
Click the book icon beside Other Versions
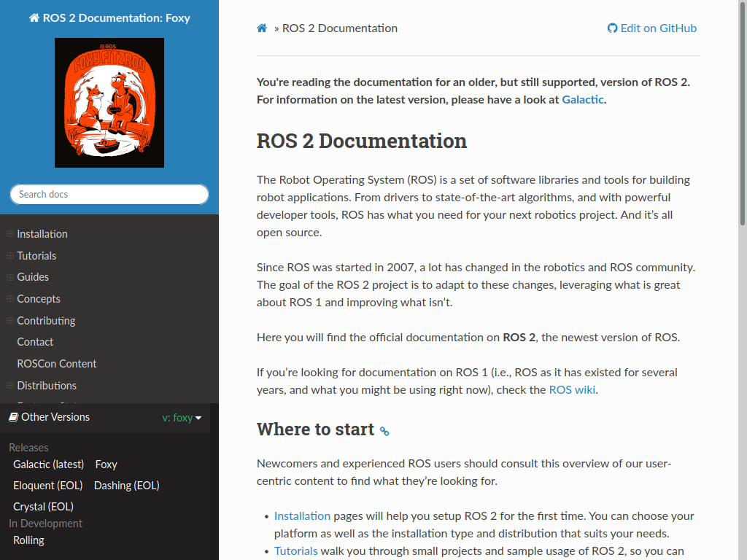pos(13,417)
